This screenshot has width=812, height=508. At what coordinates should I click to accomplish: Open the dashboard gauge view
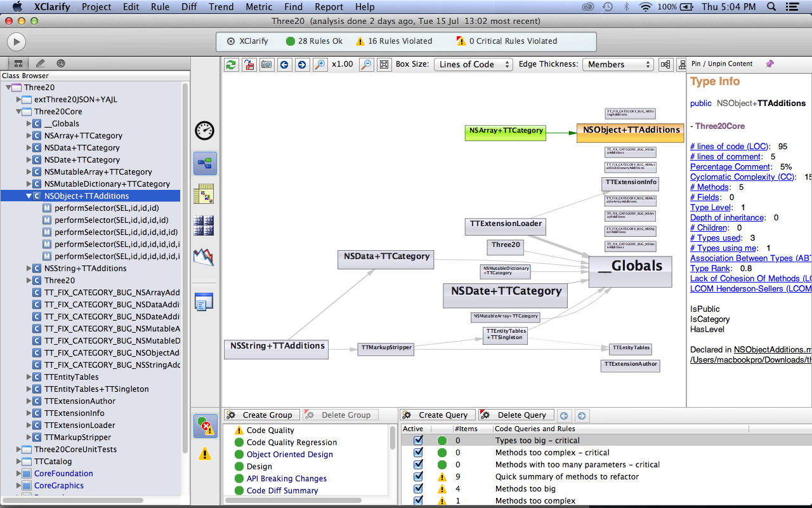point(204,131)
